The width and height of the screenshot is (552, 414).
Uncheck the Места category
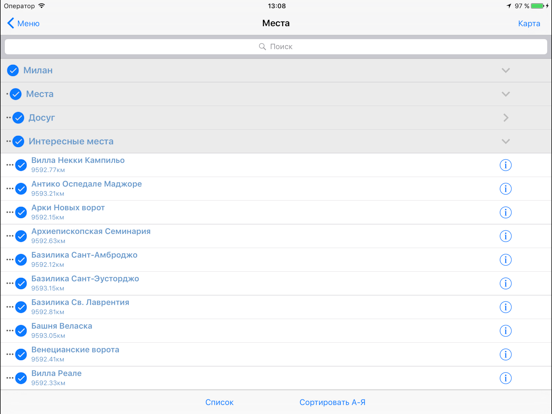tap(15, 94)
